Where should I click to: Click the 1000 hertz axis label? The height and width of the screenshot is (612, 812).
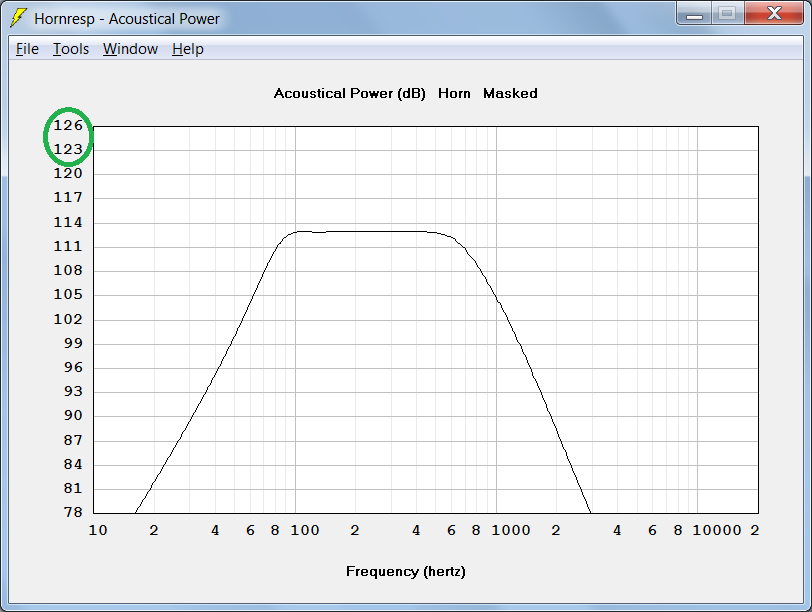[x=511, y=530]
